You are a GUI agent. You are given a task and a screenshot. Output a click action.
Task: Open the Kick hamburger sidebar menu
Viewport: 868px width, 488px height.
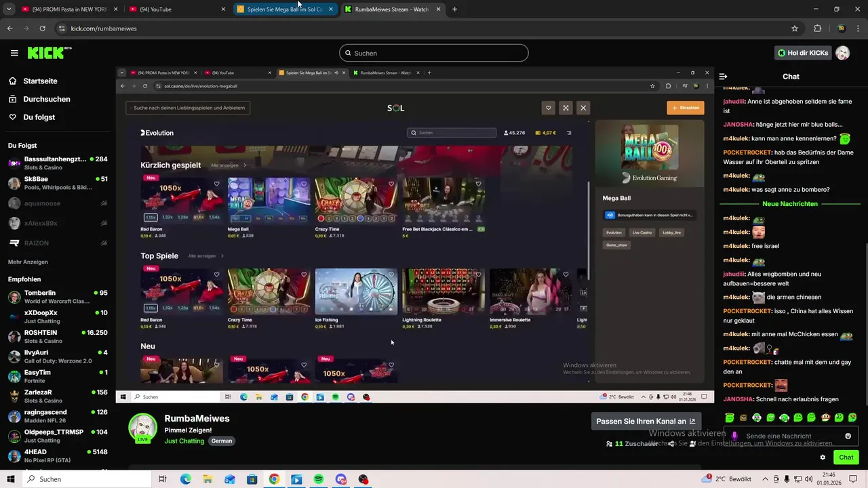click(x=14, y=53)
